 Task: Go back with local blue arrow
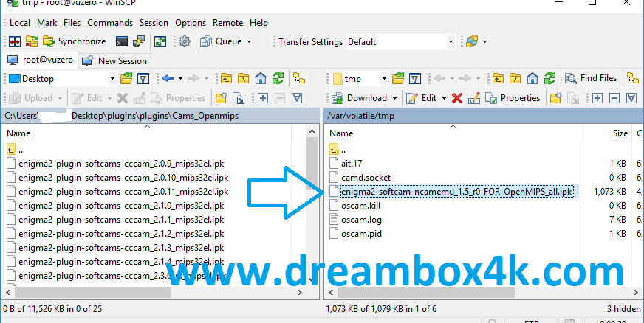point(168,78)
